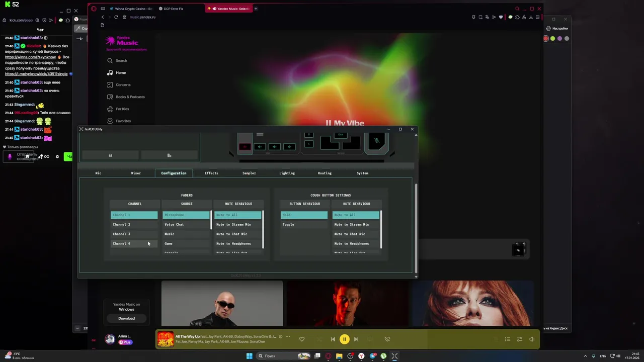Open the Routing tab in GoXLR
The height and width of the screenshot is (362, 644).
point(325,173)
